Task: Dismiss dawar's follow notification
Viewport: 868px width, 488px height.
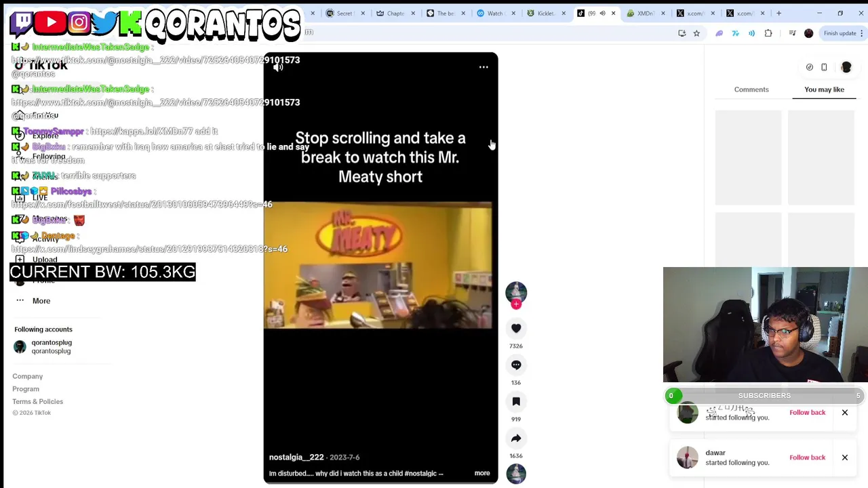Action: 845,457
